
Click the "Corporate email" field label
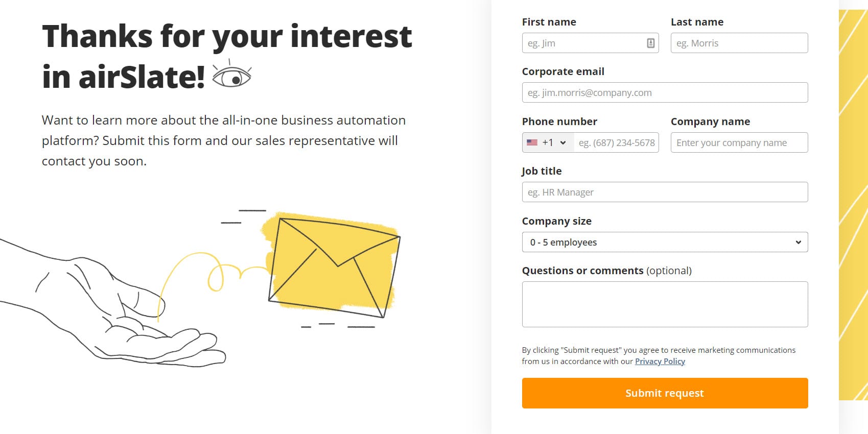563,71
